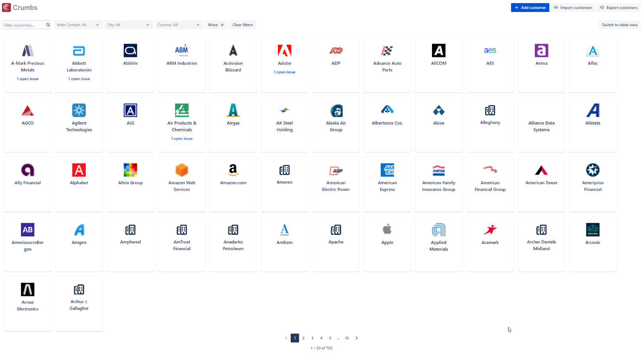
Task: Click the American Express logo
Action: (387, 170)
